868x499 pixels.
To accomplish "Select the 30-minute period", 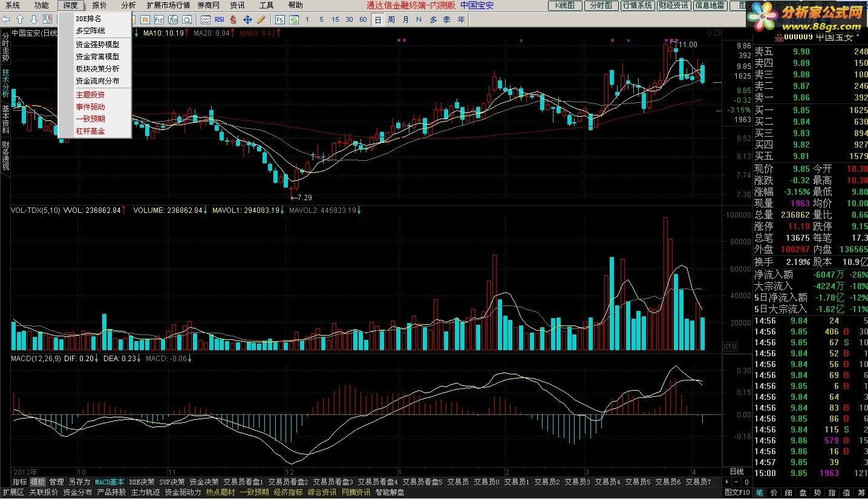I will tap(349, 19).
